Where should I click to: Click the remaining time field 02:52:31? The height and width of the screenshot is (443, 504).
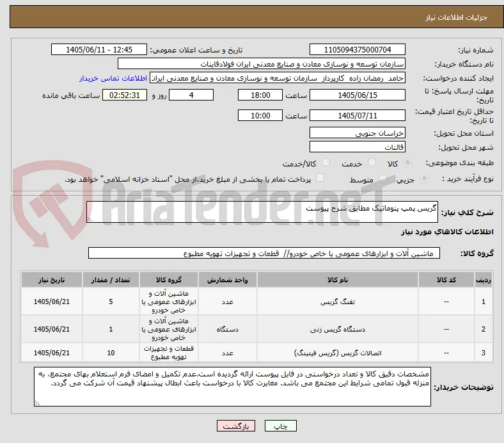tap(125, 95)
